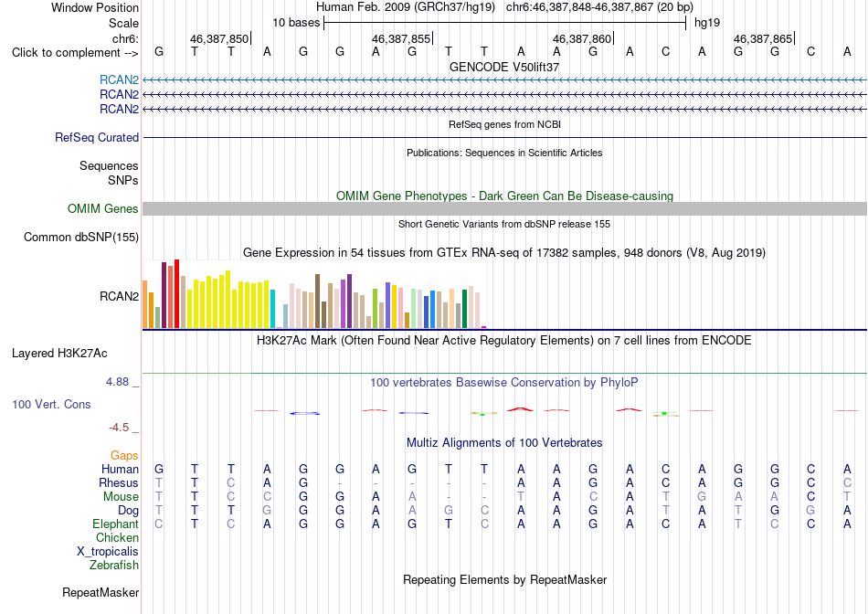This screenshot has width=868, height=614.
Task: Click the OMIM Gene Phenotypes green title
Action: [504, 196]
